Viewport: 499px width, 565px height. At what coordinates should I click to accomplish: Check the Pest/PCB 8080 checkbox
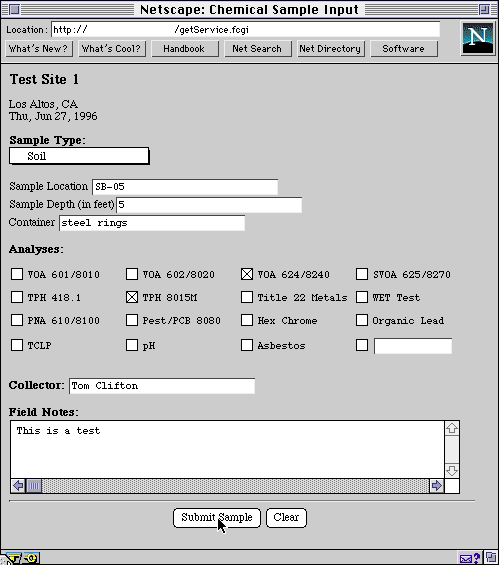(x=132, y=320)
